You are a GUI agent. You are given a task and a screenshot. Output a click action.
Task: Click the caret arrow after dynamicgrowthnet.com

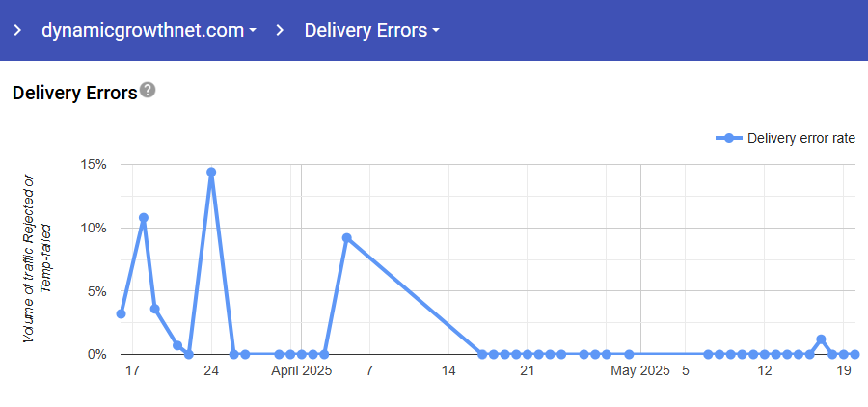click(x=253, y=31)
